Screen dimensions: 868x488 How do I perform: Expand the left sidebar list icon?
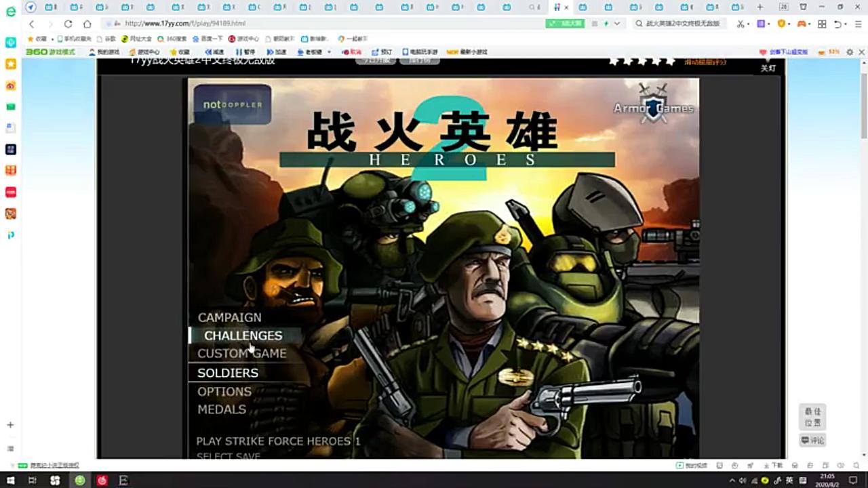point(10,448)
